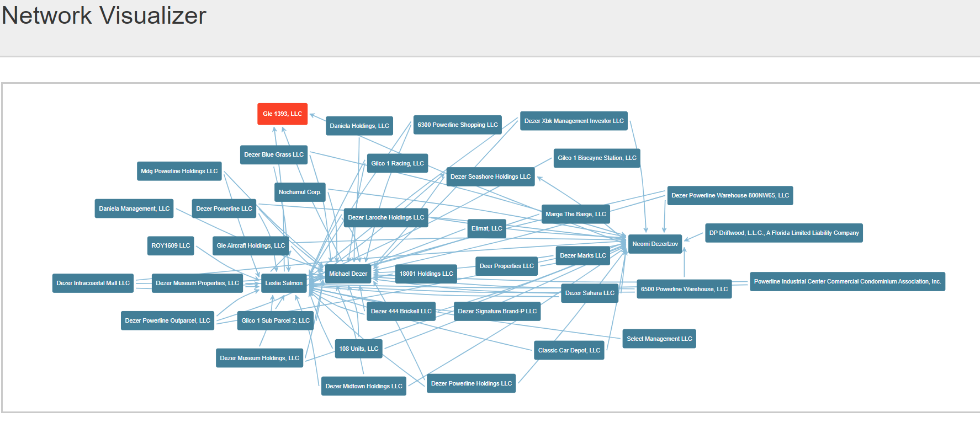
Task: Click Powerline Industrial Center Commercial Condominium Association node
Action: 847,281
